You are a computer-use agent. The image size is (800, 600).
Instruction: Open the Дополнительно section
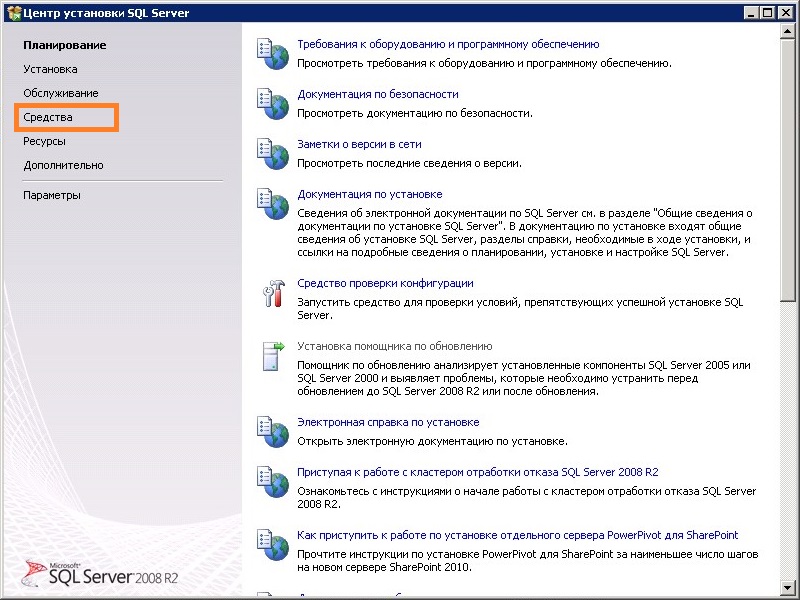click(x=63, y=165)
